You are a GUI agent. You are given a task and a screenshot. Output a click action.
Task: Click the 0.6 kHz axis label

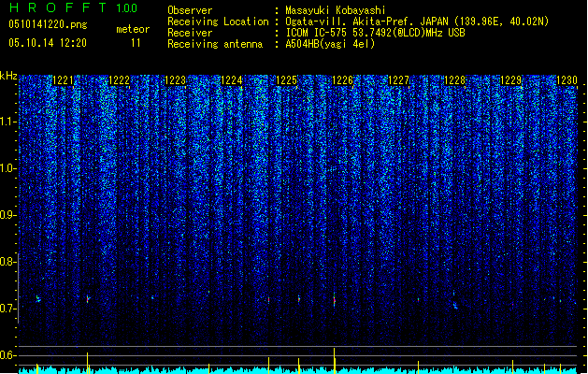click(8, 355)
